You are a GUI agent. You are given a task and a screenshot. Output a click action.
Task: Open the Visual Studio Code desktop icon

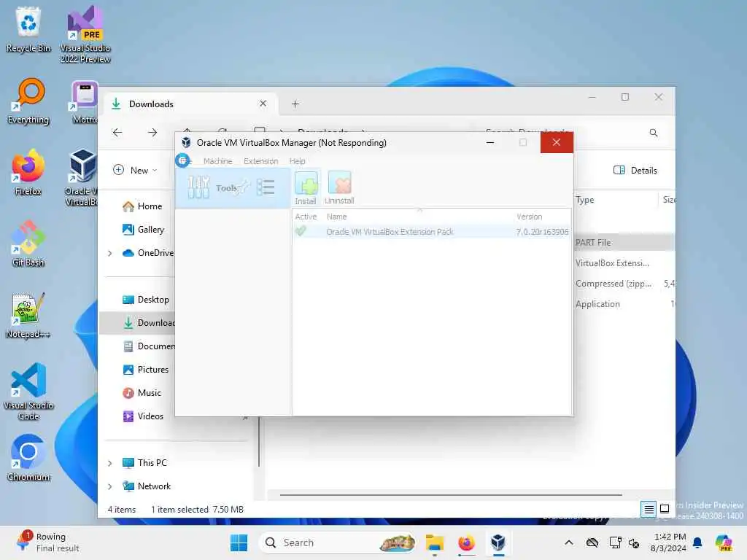[x=28, y=392]
